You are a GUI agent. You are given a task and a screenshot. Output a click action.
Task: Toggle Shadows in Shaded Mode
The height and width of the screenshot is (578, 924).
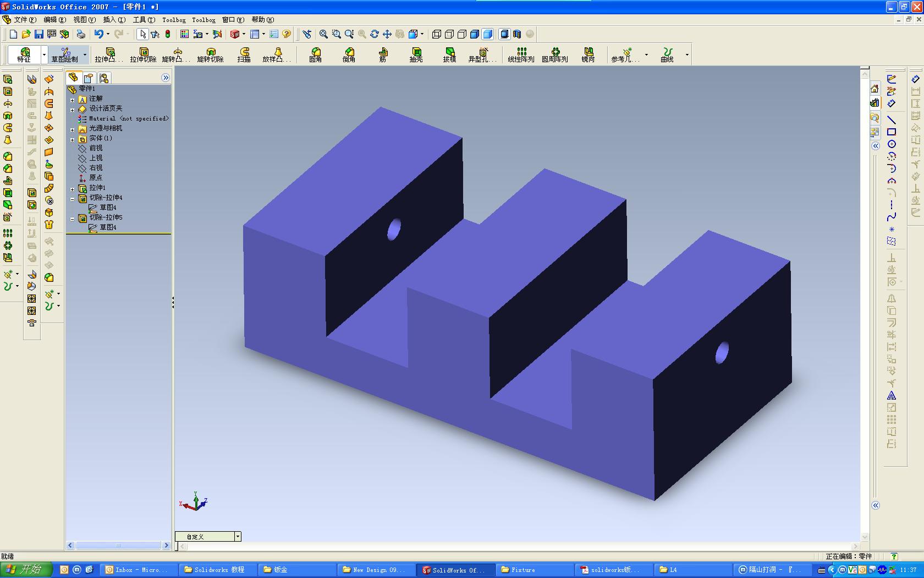504,34
